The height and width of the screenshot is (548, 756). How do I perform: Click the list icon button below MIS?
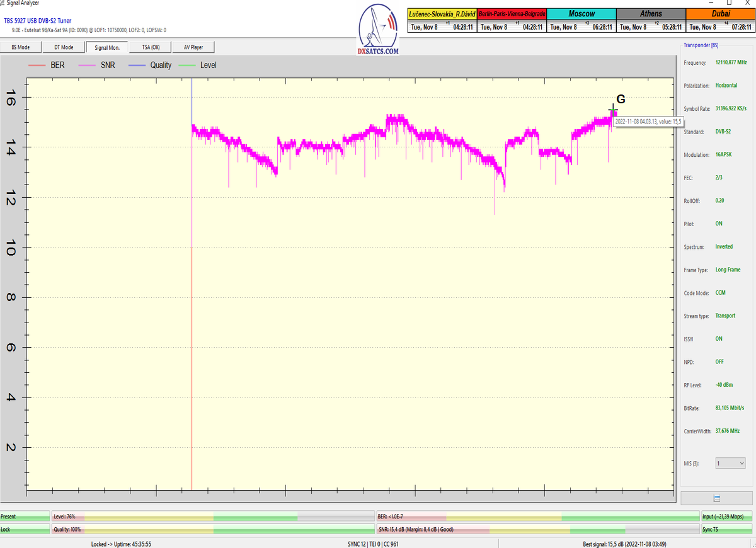pos(716,498)
